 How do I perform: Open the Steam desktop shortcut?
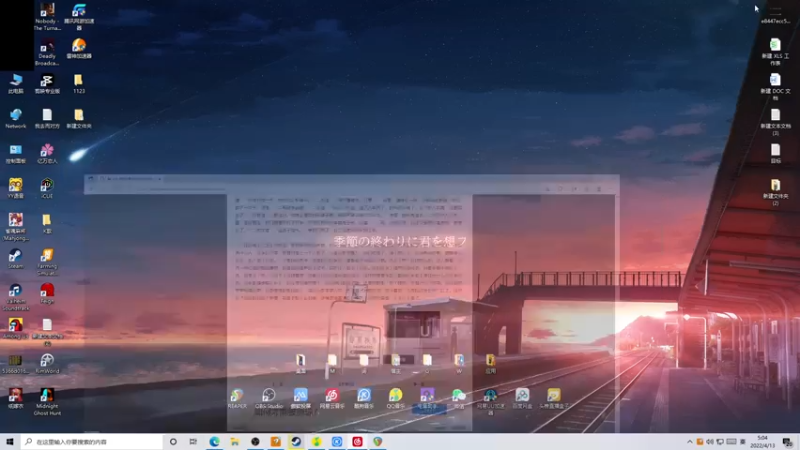(x=15, y=258)
